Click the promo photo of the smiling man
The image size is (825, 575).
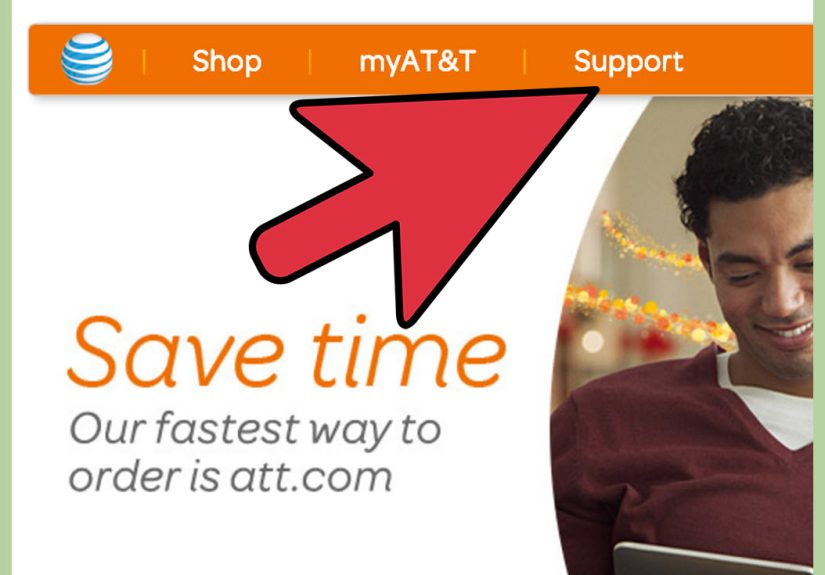click(x=682, y=335)
